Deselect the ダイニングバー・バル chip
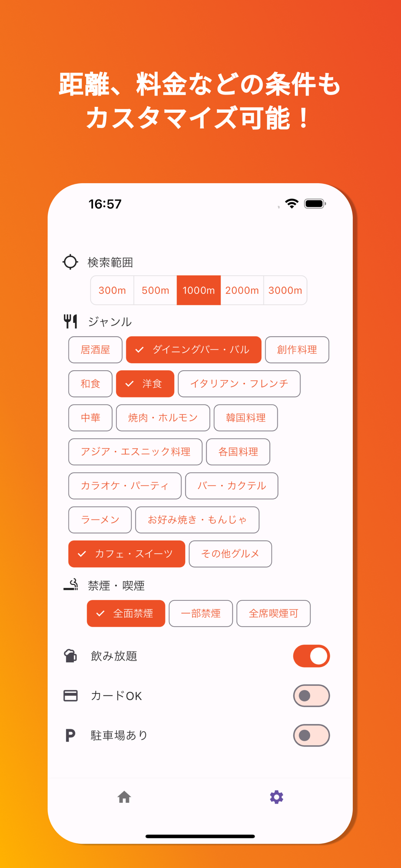This screenshot has height=868, width=401. (194, 350)
